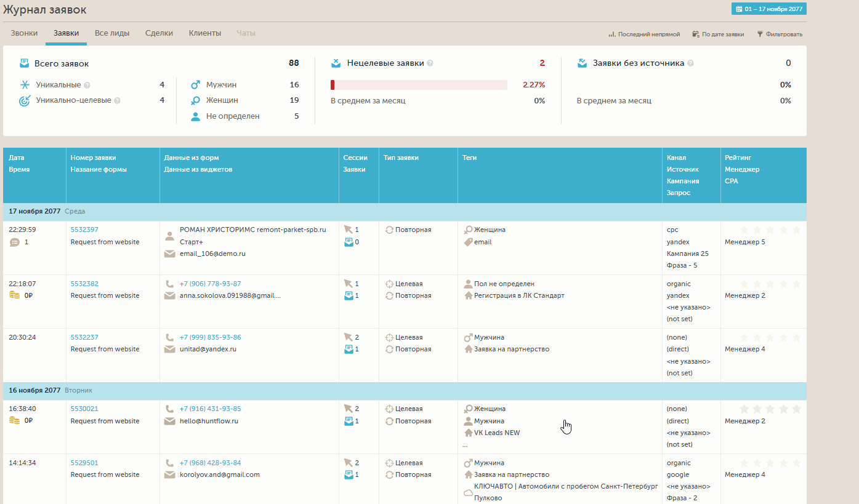
Task: Click the email tag icon in request 5532397
Action: click(x=468, y=242)
